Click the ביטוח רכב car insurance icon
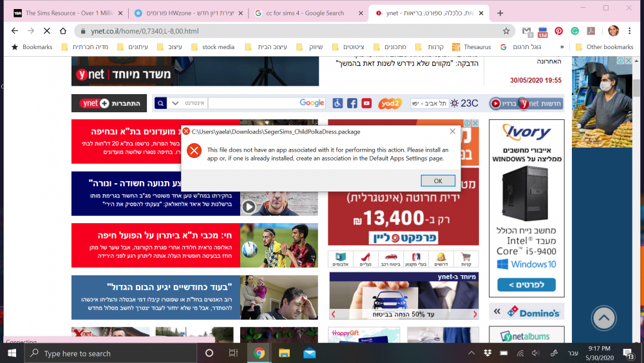The height and width of the screenshot is (363, 644). tap(391, 259)
